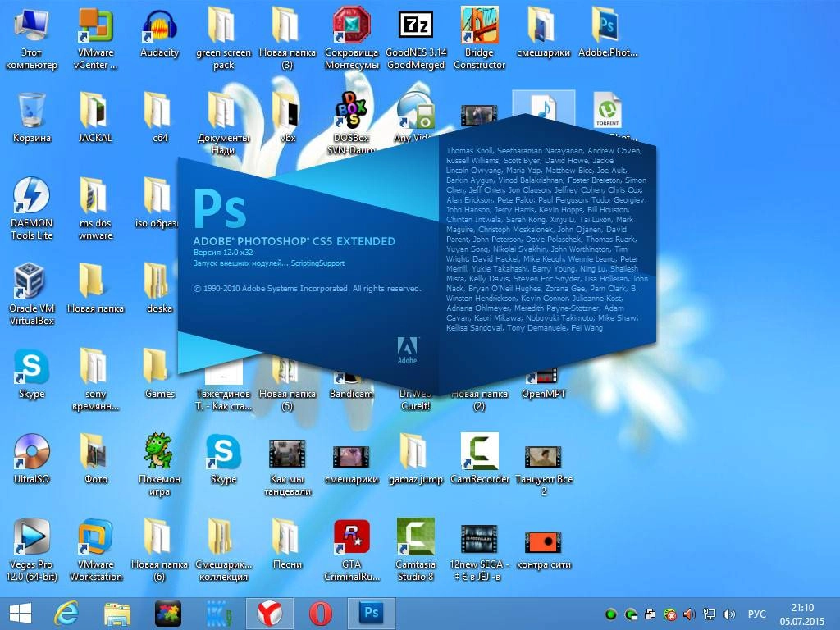
Task: Click the РУС language indicator
Action: coord(757,614)
